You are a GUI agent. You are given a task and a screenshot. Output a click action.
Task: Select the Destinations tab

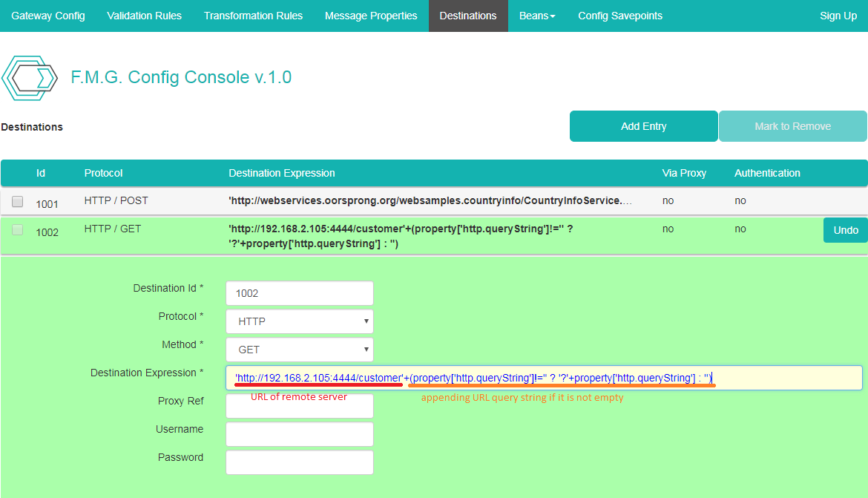pyautogui.click(x=468, y=16)
